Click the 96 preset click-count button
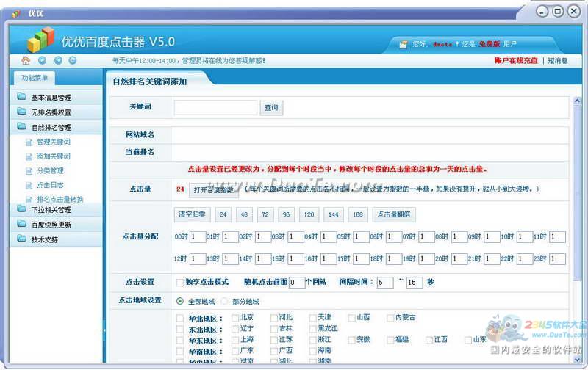Viewport: 588px width, 370px height. pos(286,214)
